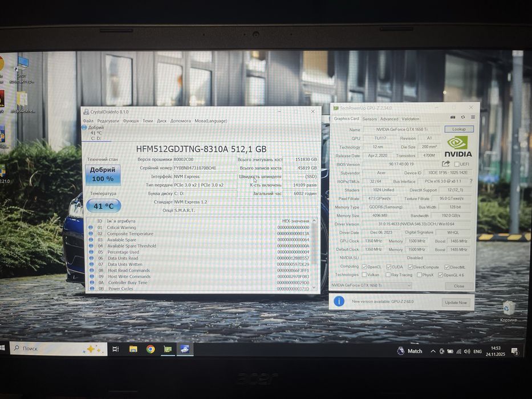
Task: Click Update Now button
Action: [x=456, y=302]
